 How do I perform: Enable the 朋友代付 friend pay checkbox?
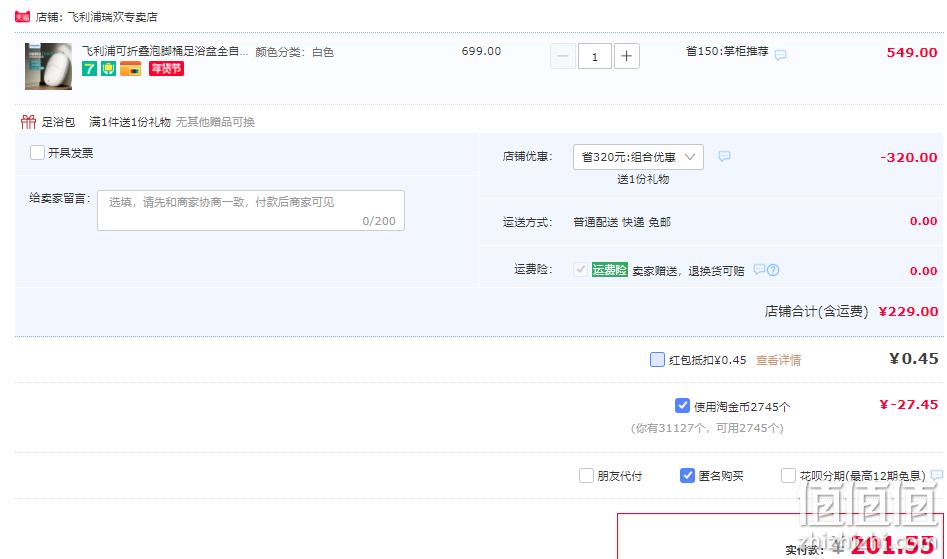coord(586,476)
